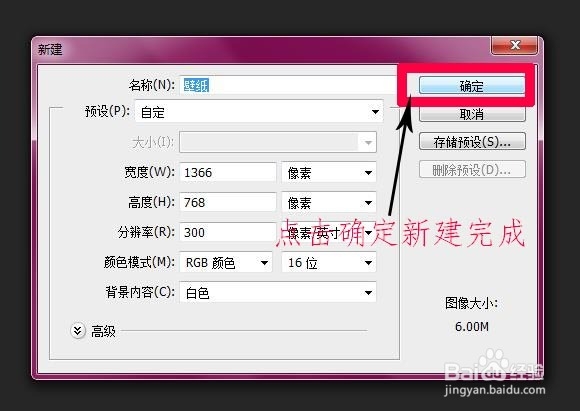Click the 宽度 width field with 1366
Image resolution: width=580 pixels, height=411 pixels.
pyautogui.click(x=228, y=172)
